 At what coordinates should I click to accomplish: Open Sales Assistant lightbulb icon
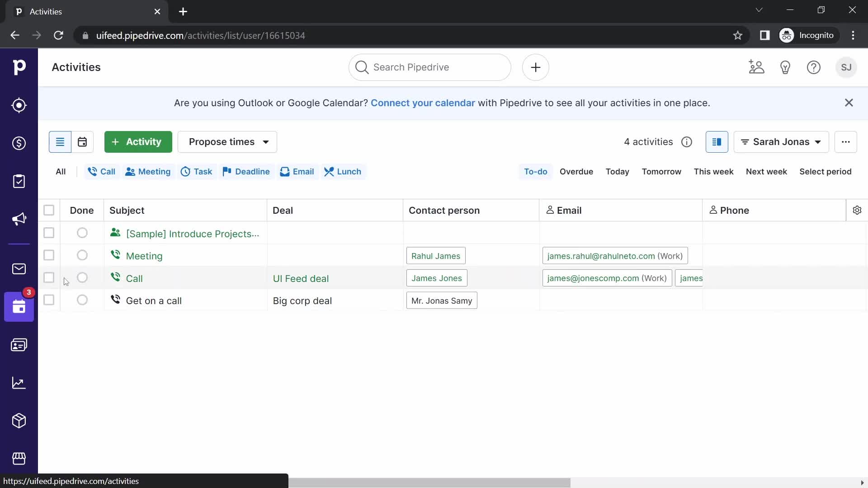point(785,67)
